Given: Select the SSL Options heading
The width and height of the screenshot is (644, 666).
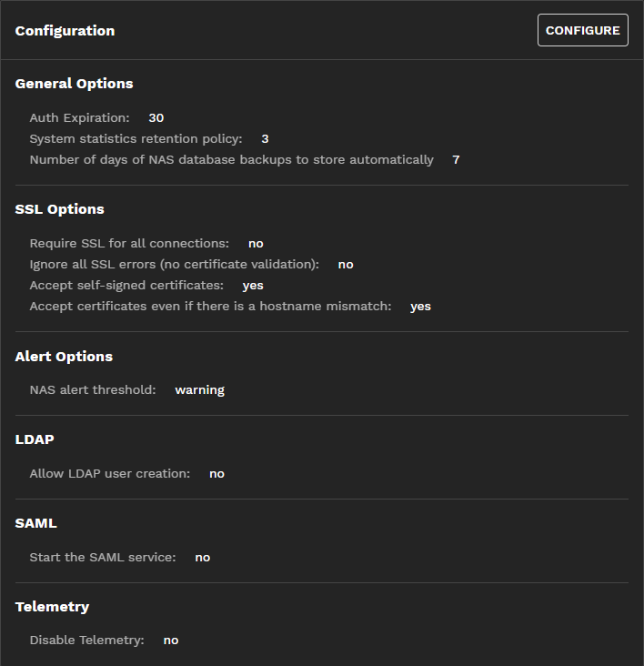Looking at the screenshot, I should coord(59,209).
